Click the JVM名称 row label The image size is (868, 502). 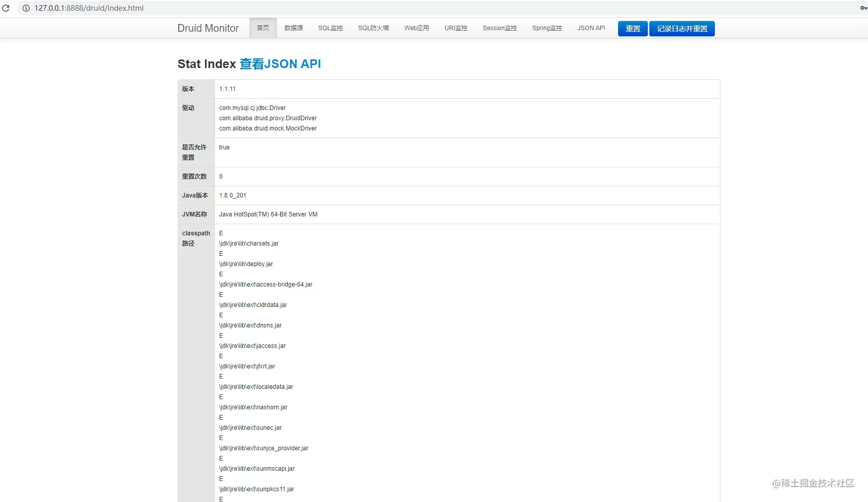(x=195, y=214)
